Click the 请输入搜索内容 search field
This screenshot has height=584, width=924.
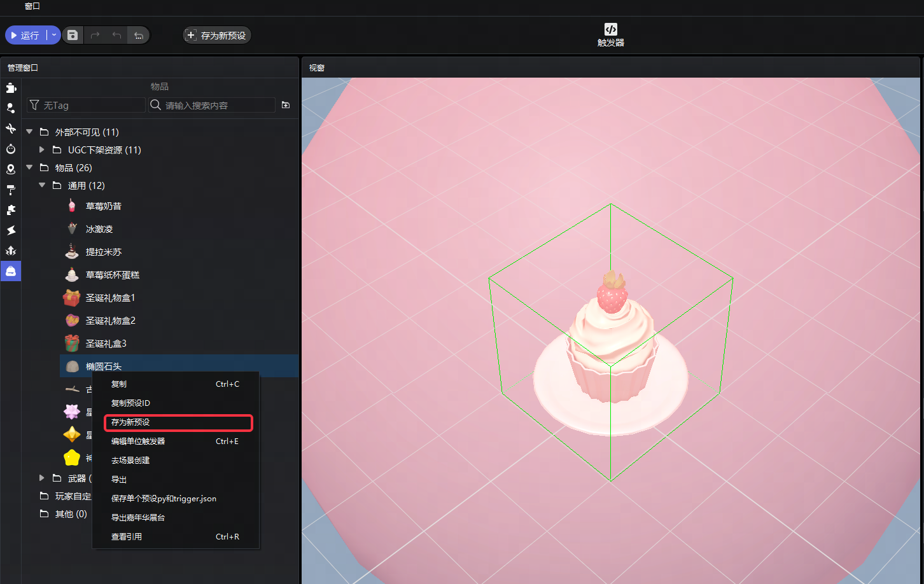[x=212, y=105]
